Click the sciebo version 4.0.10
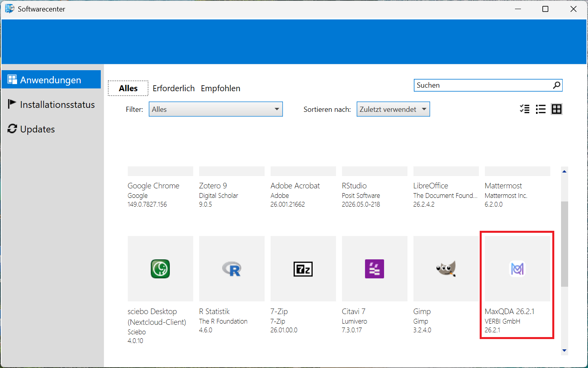This screenshot has height=368, width=588. [x=135, y=341]
